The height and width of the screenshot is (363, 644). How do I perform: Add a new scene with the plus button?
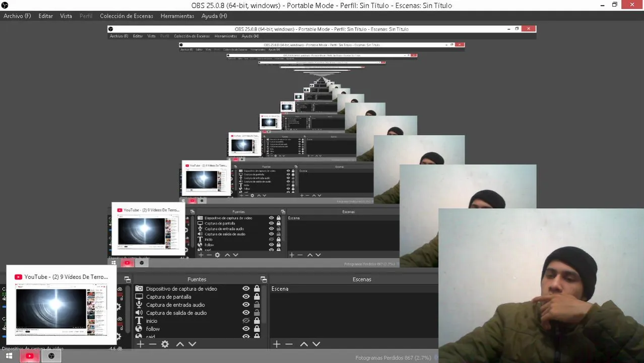coord(276,344)
